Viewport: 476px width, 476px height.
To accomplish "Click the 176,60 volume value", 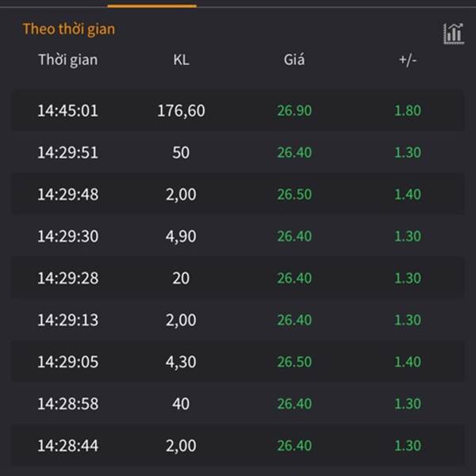I will [x=181, y=110].
